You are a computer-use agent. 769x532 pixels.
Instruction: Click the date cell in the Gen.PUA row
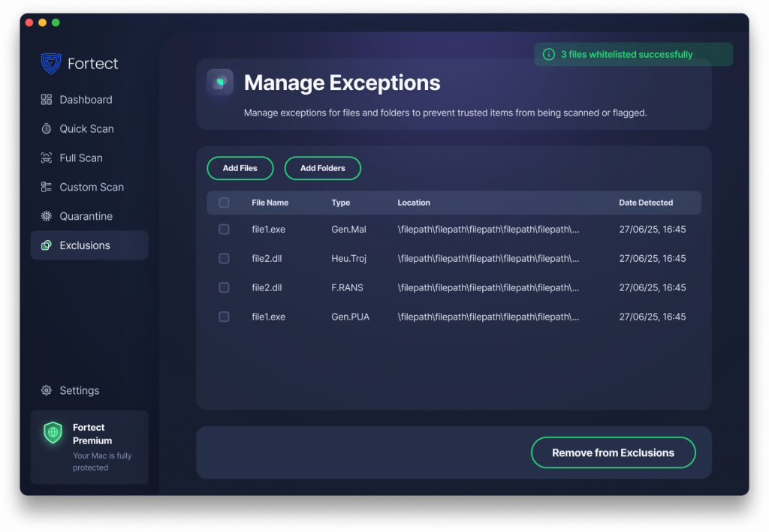point(653,317)
